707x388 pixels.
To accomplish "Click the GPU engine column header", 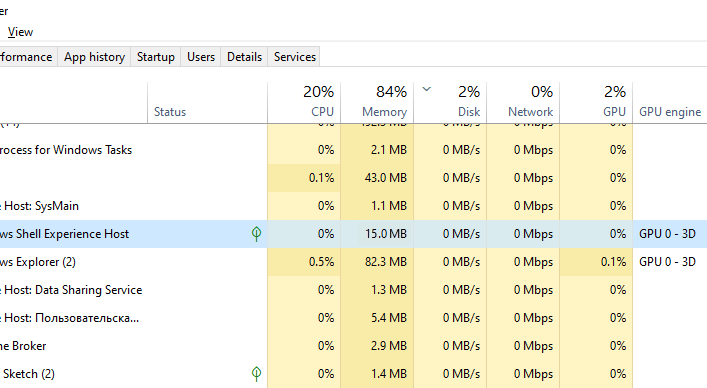I will coord(670,103).
